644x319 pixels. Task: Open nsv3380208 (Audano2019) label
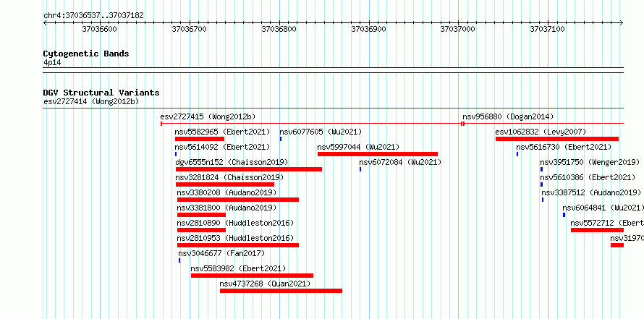(x=226, y=192)
